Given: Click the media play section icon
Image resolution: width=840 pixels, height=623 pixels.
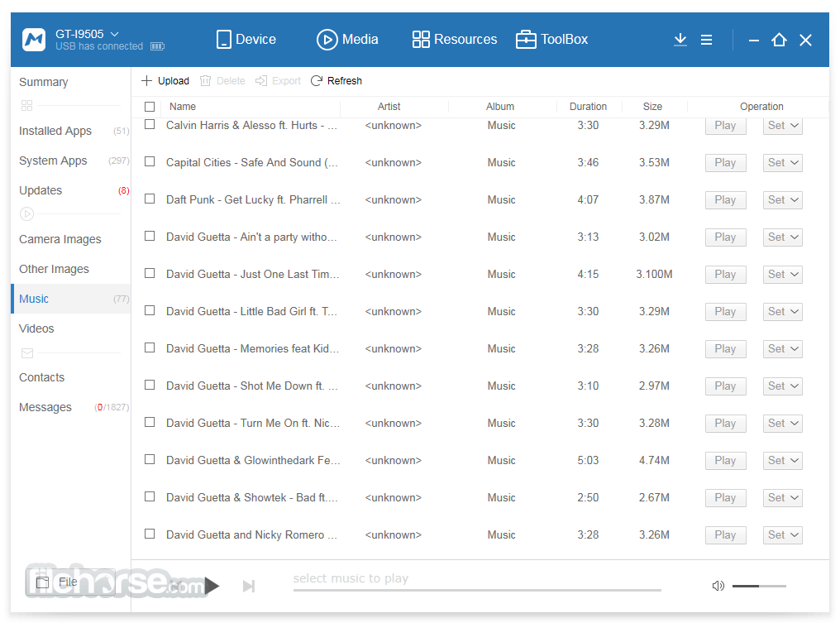Looking at the screenshot, I should (x=26, y=214).
